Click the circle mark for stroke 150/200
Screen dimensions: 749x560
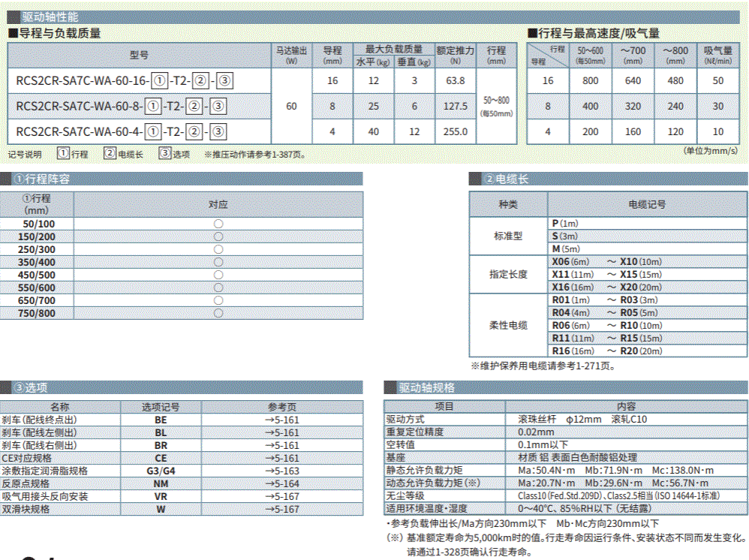coord(218,236)
